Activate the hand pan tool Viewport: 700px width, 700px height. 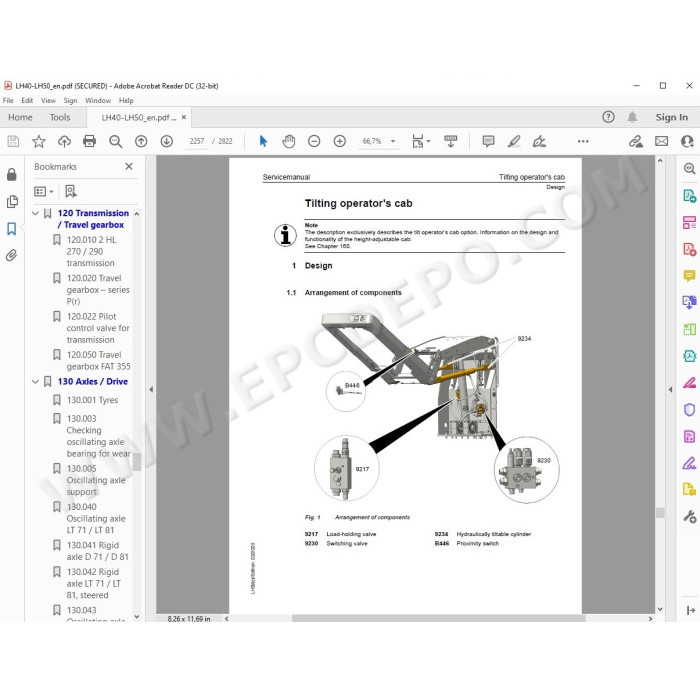coord(289,142)
